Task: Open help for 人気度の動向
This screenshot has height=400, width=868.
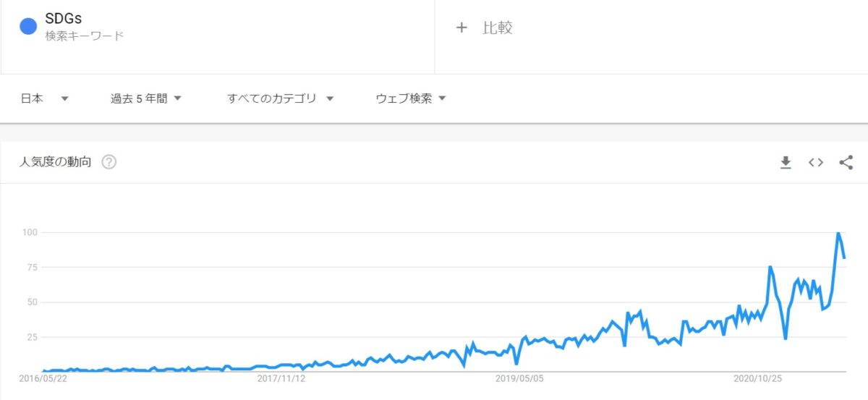Action: (109, 162)
